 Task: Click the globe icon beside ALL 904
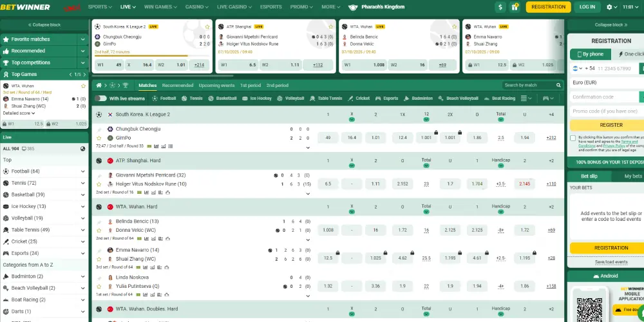(x=83, y=149)
